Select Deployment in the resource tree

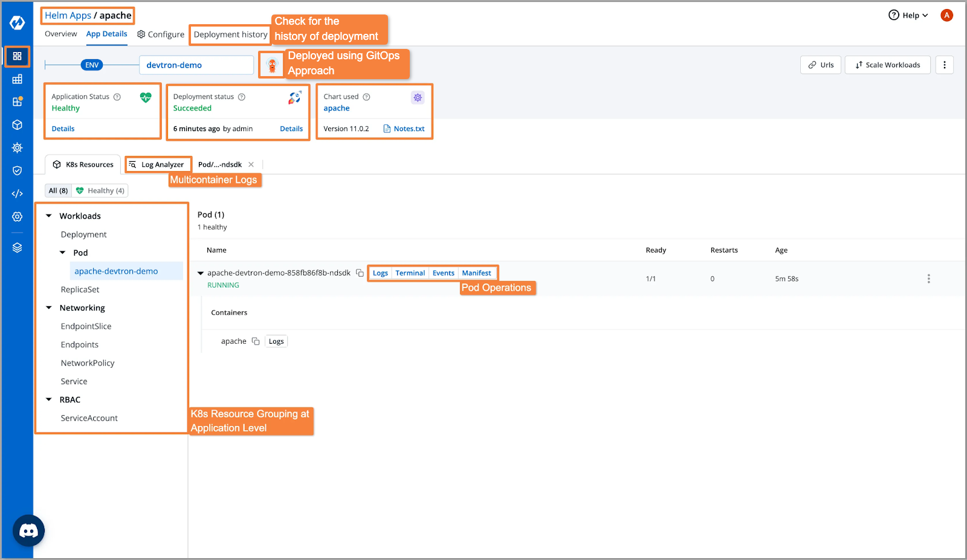(84, 234)
